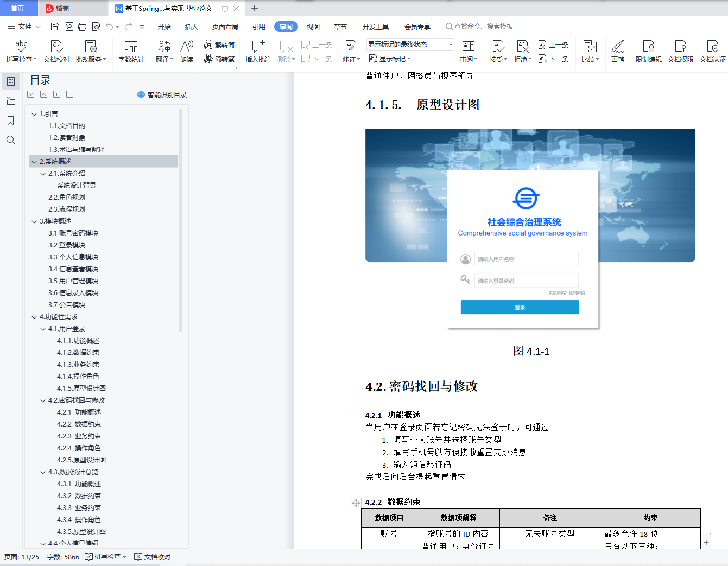
Task: Switch to the 视图 ribbon tab
Action: 313,27
